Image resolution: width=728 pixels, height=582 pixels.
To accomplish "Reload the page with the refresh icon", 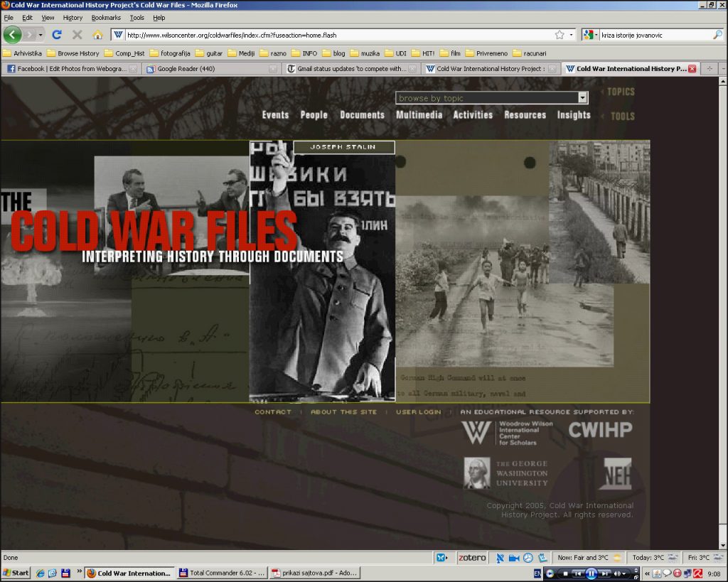I will coord(57,34).
